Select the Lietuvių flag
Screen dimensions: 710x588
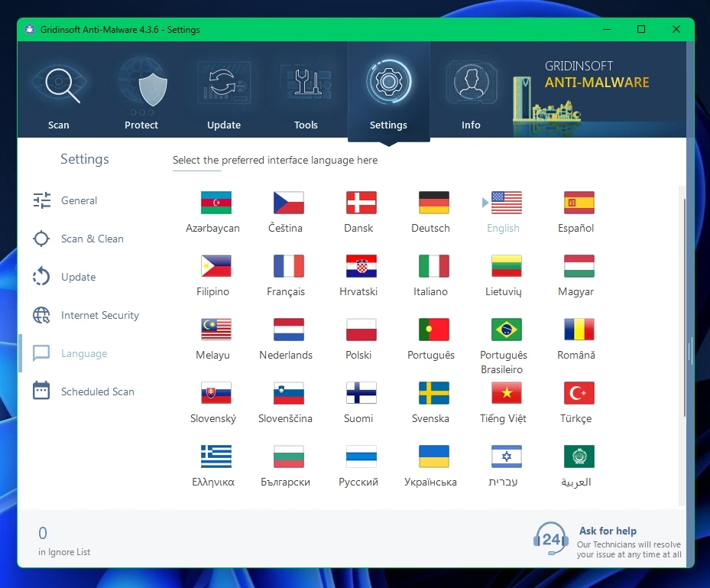507,266
